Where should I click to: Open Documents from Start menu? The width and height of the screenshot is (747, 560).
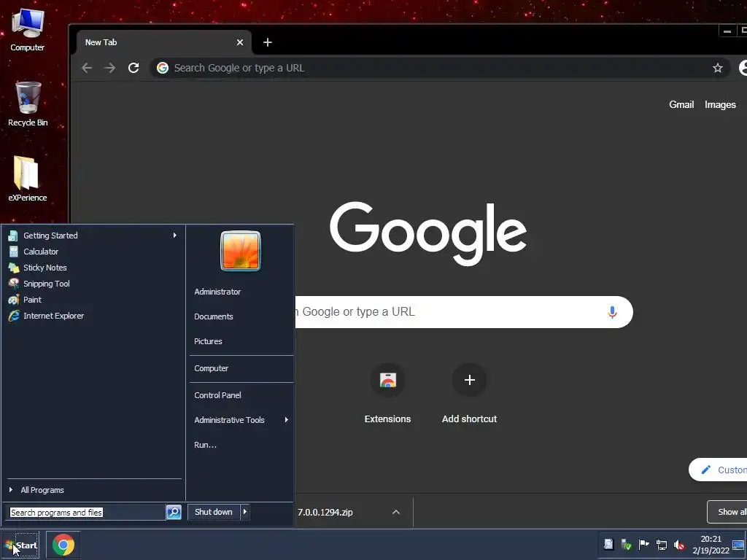click(x=214, y=316)
